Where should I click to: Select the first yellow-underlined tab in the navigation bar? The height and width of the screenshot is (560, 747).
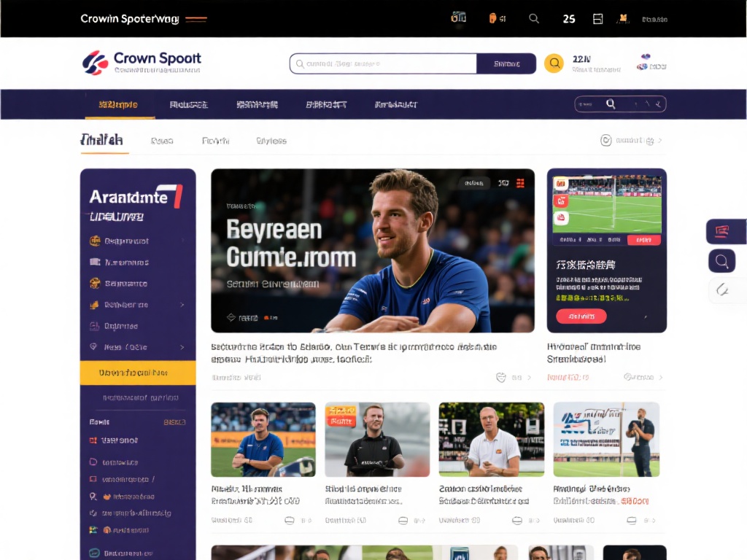[x=117, y=104]
